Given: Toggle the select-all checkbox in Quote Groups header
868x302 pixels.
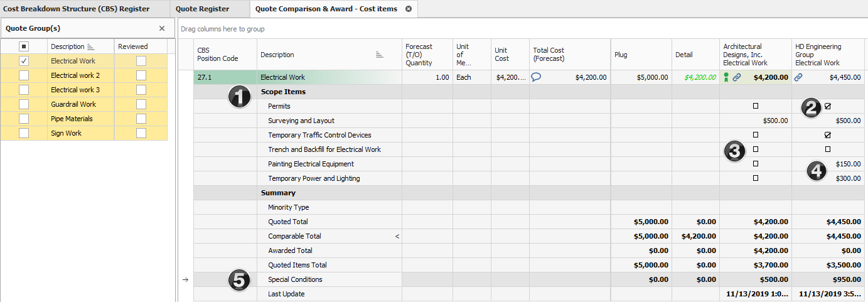Looking at the screenshot, I should [24, 46].
